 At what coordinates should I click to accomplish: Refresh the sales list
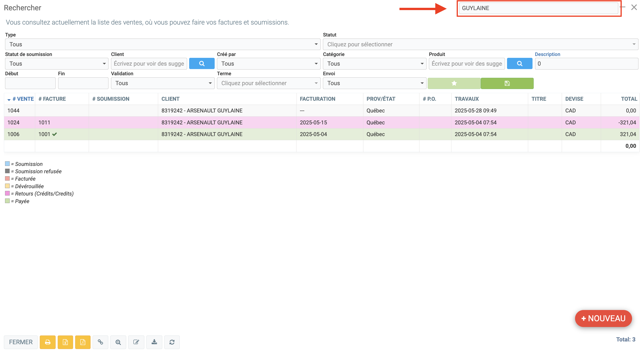172,342
